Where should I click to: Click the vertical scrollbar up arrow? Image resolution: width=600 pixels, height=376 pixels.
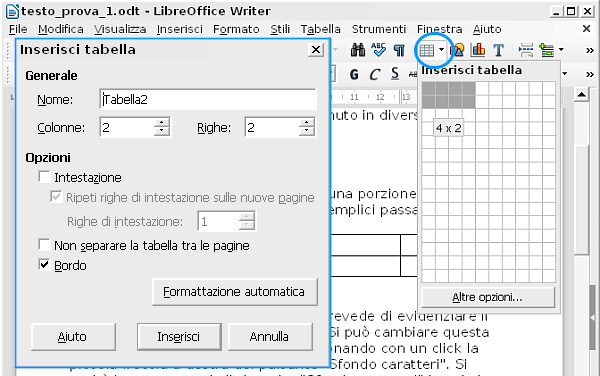tap(581, 94)
